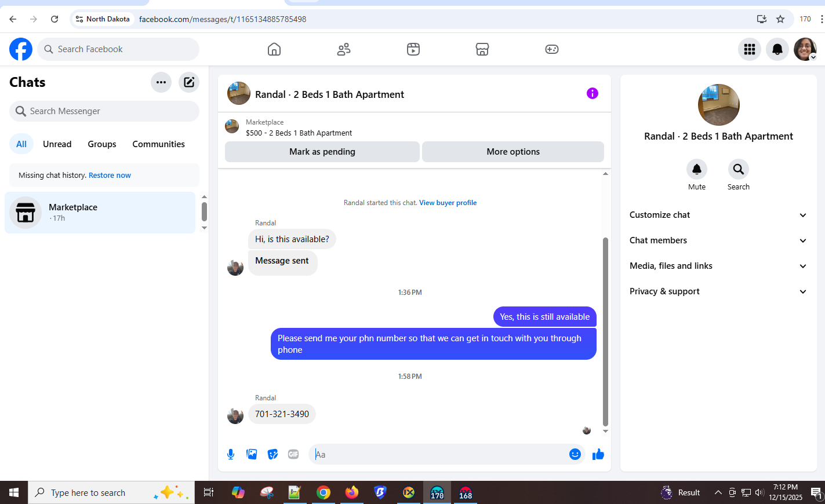Open the emoji picker in message box
Screen dimensions: 825x504
pos(575,454)
